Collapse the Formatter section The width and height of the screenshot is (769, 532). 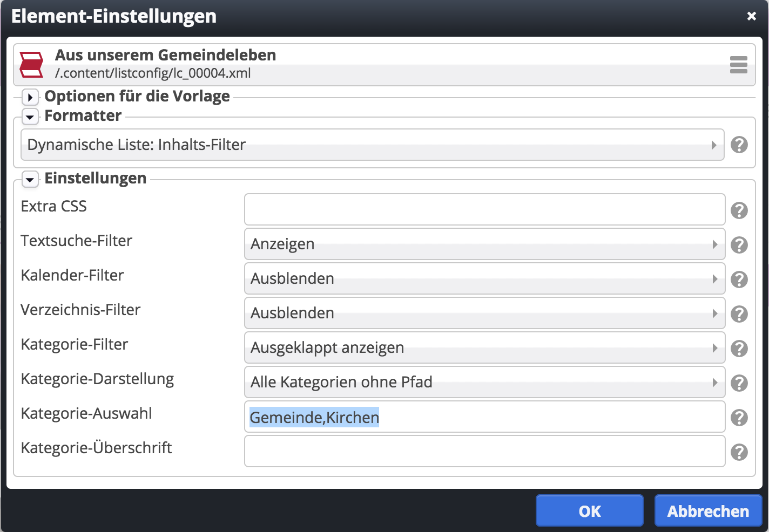(x=30, y=117)
